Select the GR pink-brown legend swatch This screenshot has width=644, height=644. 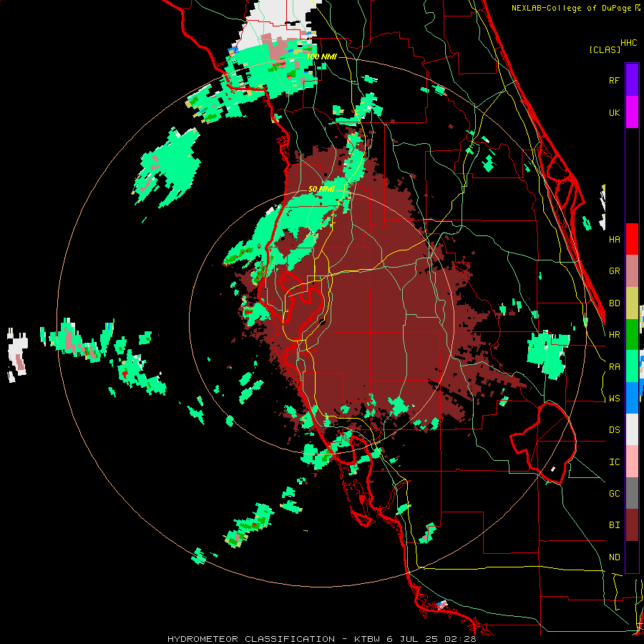click(x=632, y=271)
